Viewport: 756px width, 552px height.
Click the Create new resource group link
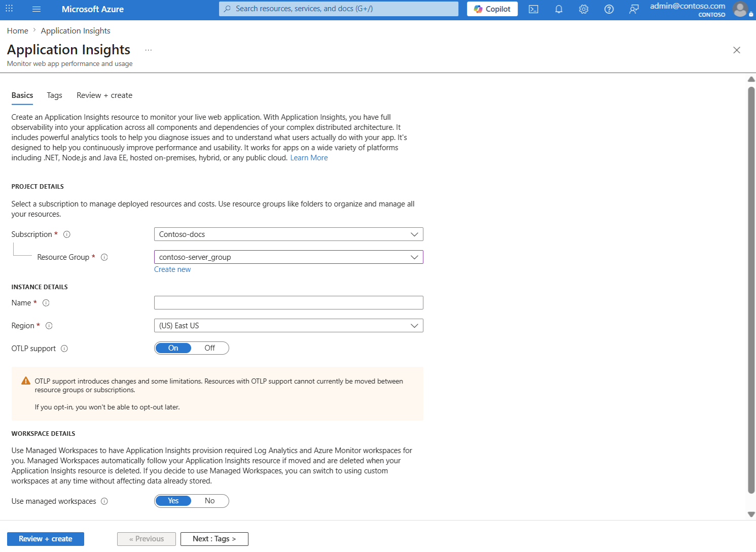click(172, 269)
